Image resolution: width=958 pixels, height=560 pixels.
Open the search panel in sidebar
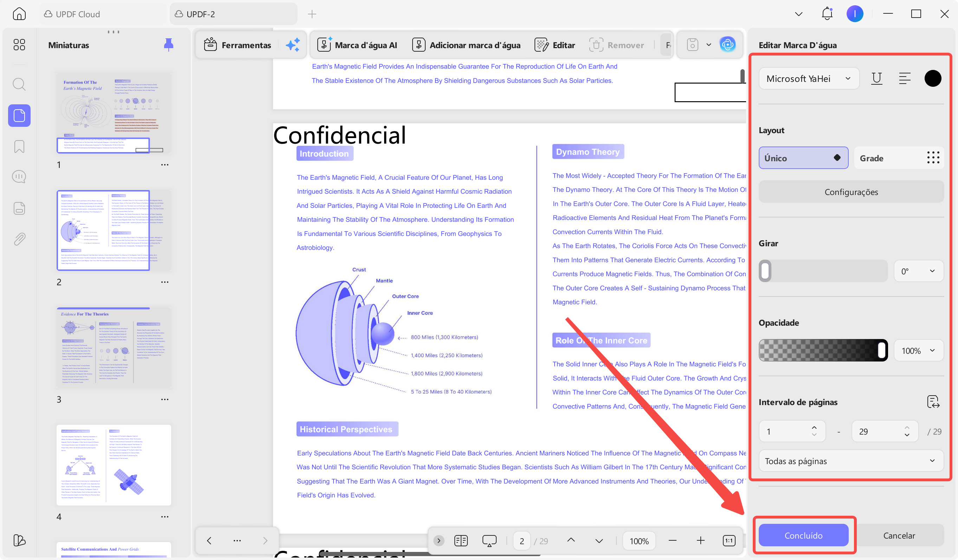coord(19,84)
